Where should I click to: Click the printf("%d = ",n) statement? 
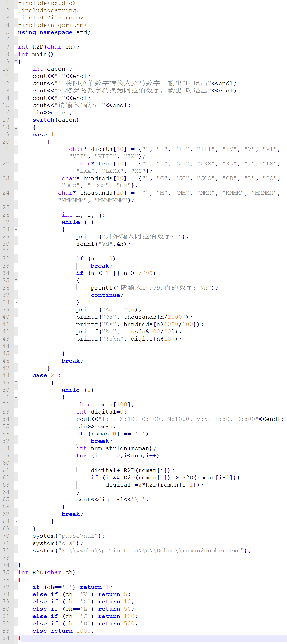pyautogui.click(x=109, y=310)
